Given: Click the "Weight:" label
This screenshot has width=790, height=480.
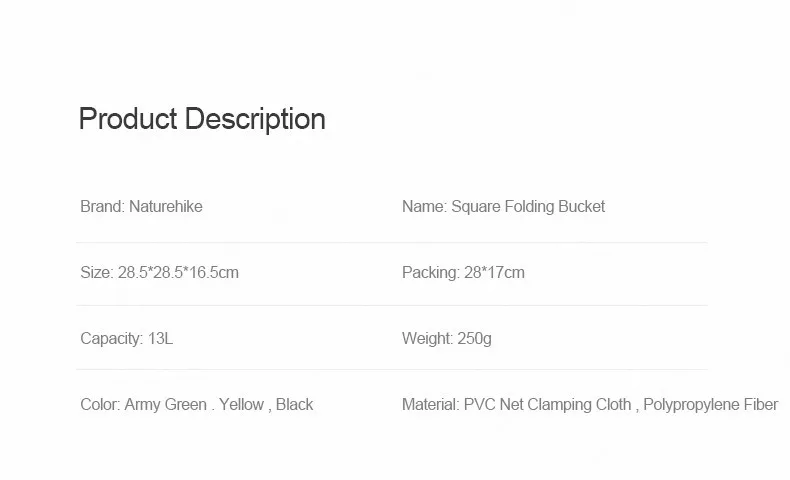Looking at the screenshot, I should point(426,339).
